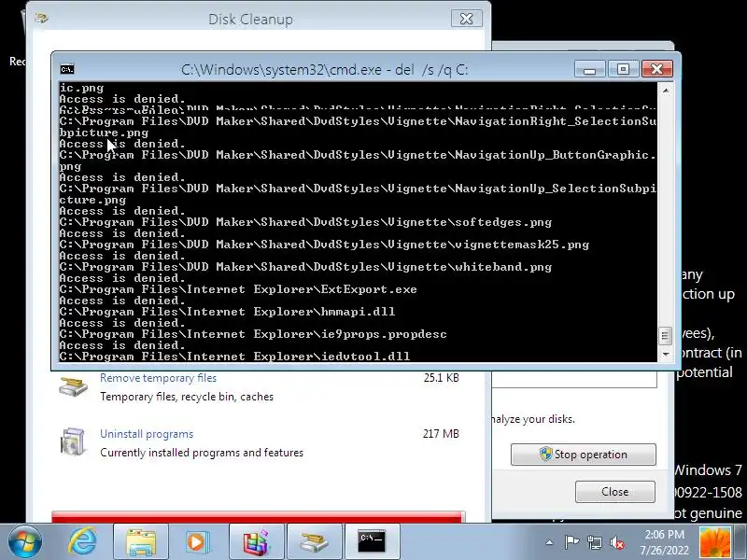Viewport: 747px width, 560px height.
Task: Open Windows Explorer folder icon in the taskbar
Action: (141, 542)
